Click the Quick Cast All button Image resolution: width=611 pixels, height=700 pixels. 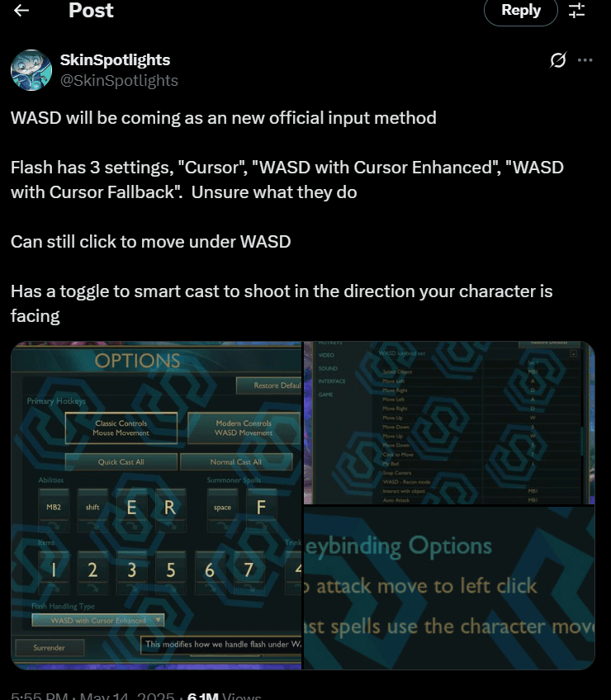tap(121, 462)
